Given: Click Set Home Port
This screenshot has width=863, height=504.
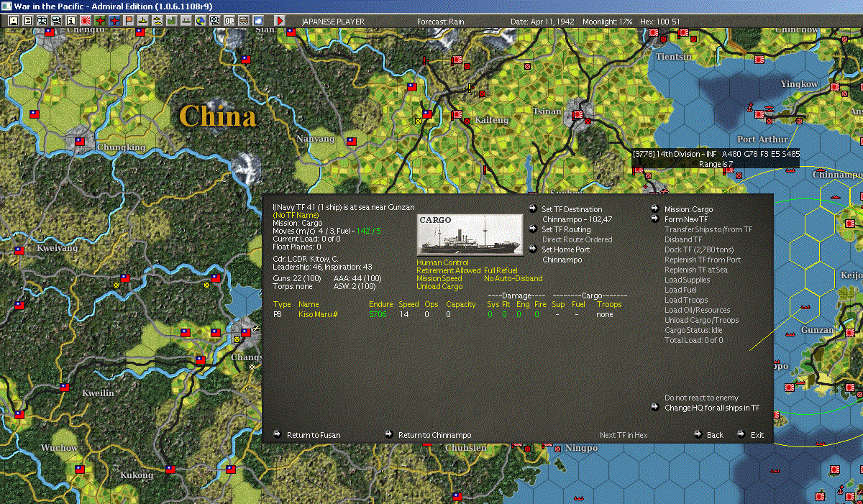Looking at the screenshot, I should pyautogui.click(x=567, y=249).
